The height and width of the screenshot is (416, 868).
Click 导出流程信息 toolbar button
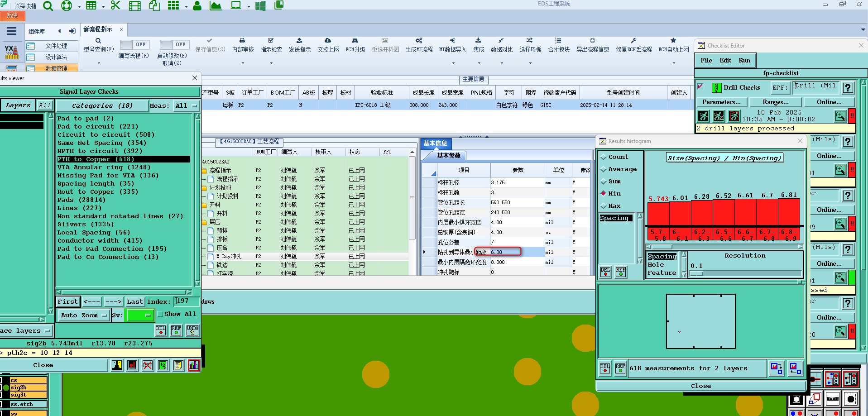coord(593,45)
